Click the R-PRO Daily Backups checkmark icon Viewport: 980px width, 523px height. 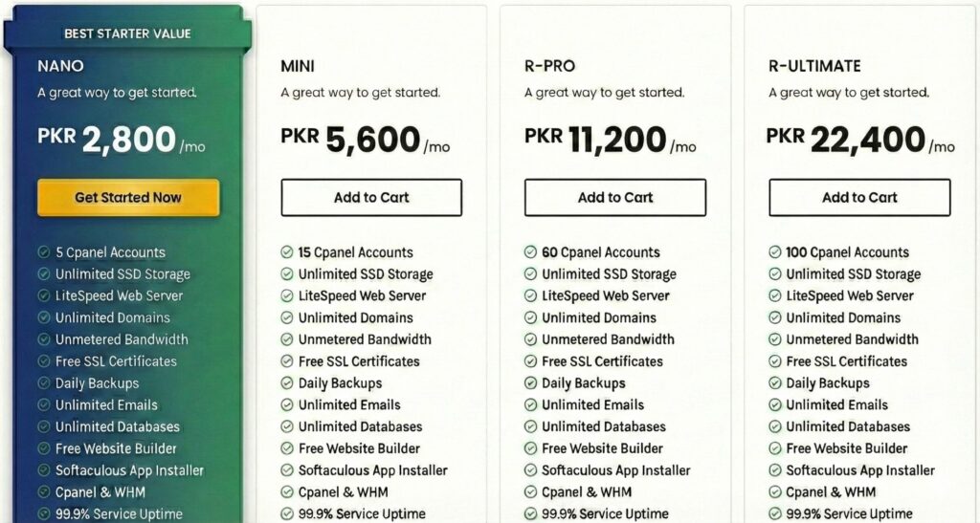530,383
